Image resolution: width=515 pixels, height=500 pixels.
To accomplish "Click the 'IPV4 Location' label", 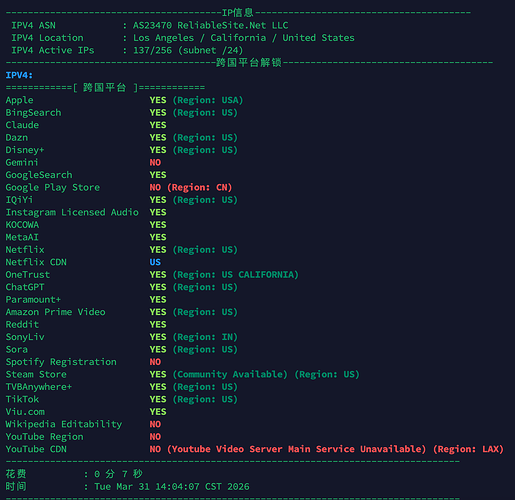I will point(47,38).
